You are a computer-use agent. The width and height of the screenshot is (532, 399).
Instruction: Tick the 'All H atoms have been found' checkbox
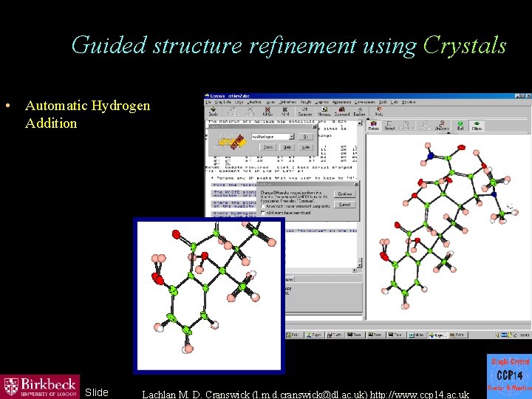[263, 213]
